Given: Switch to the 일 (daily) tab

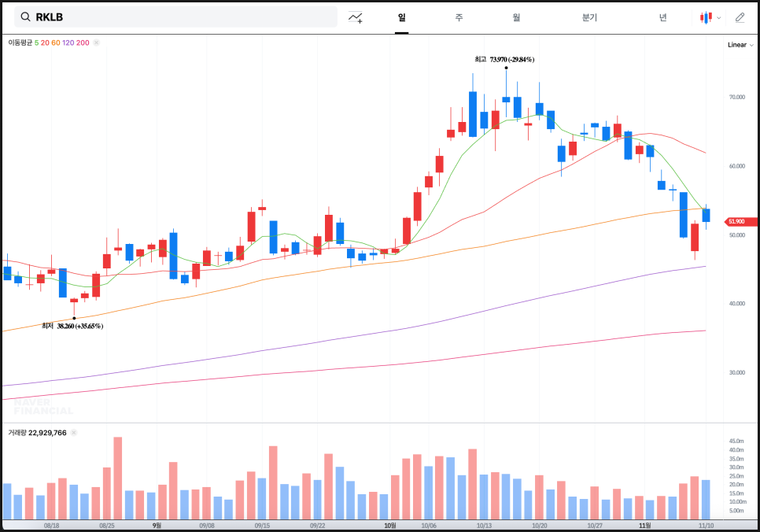Looking at the screenshot, I should (x=401, y=17).
